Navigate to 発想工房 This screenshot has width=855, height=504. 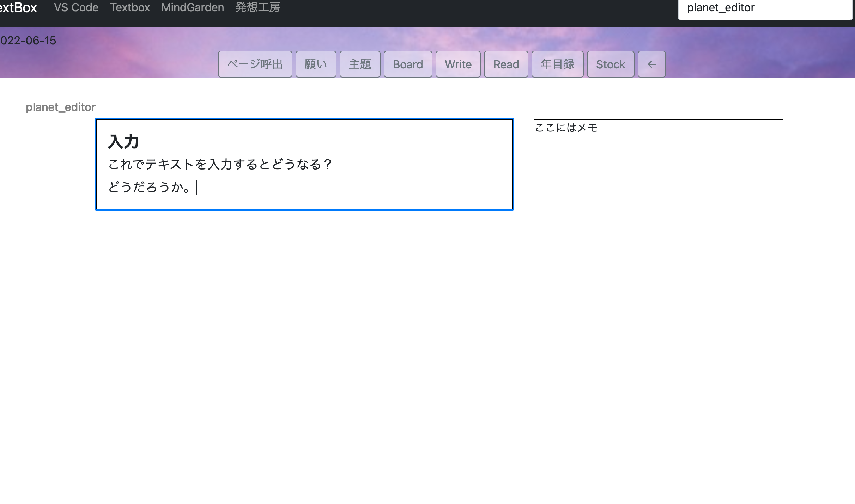[257, 7]
